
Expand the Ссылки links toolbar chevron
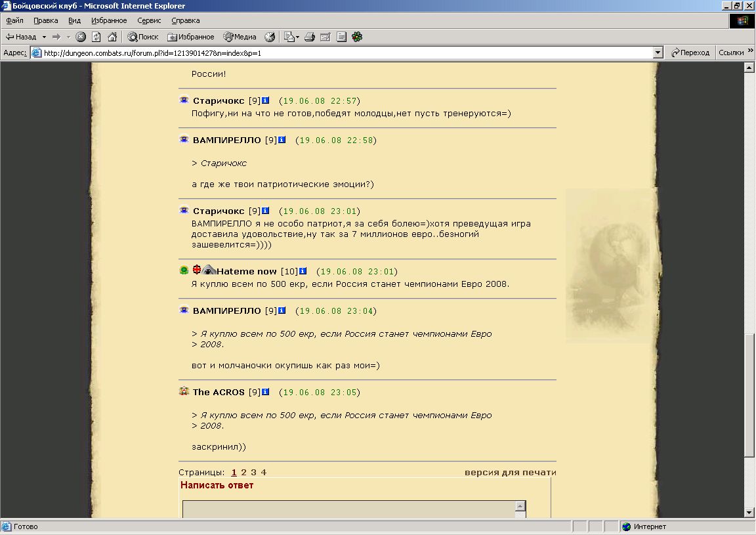point(750,51)
